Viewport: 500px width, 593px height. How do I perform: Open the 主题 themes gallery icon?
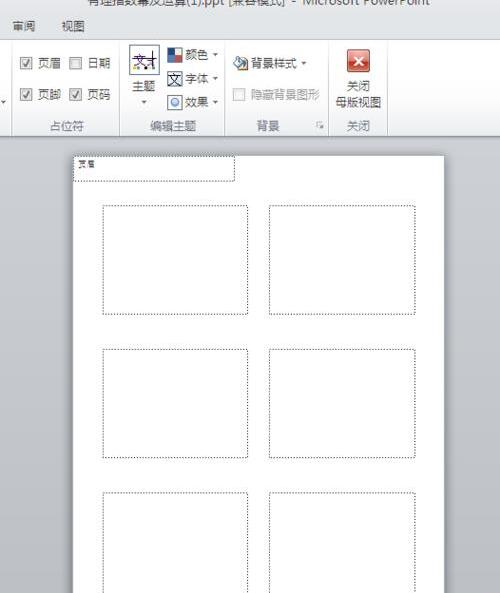click(x=144, y=60)
